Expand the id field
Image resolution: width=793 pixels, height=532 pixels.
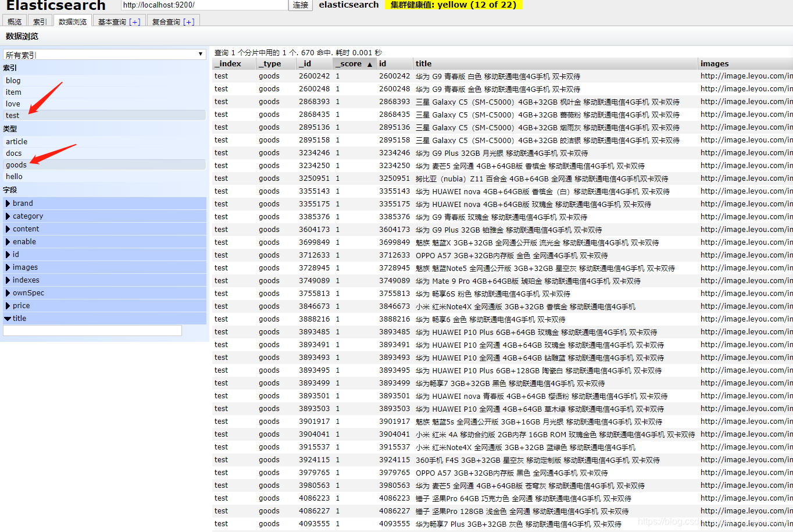point(105,255)
